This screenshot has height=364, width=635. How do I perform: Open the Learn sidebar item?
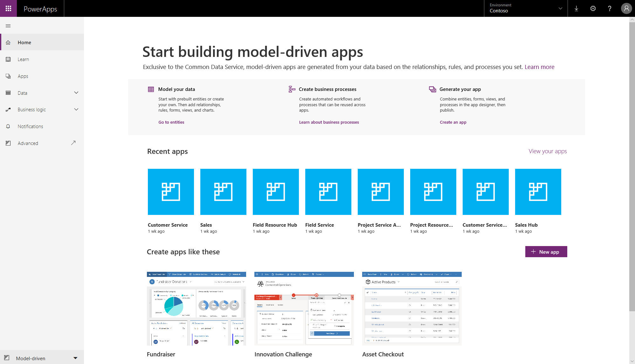23,59
